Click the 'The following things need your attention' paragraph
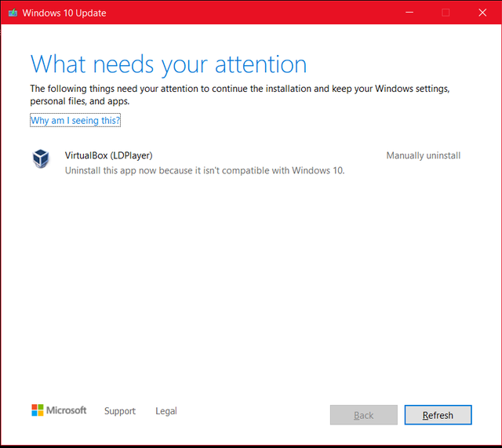This screenshot has height=448, width=502. click(x=240, y=95)
